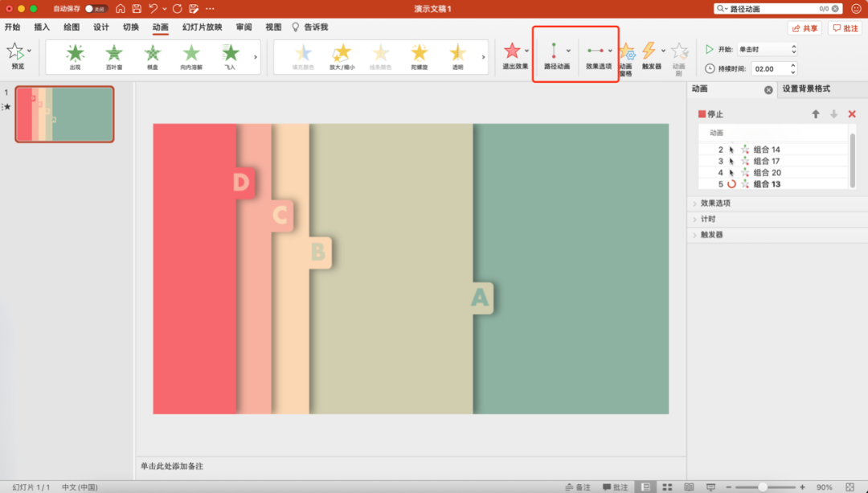Toggle the 批注 comments in status bar
The image size is (868, 493).
616,487
